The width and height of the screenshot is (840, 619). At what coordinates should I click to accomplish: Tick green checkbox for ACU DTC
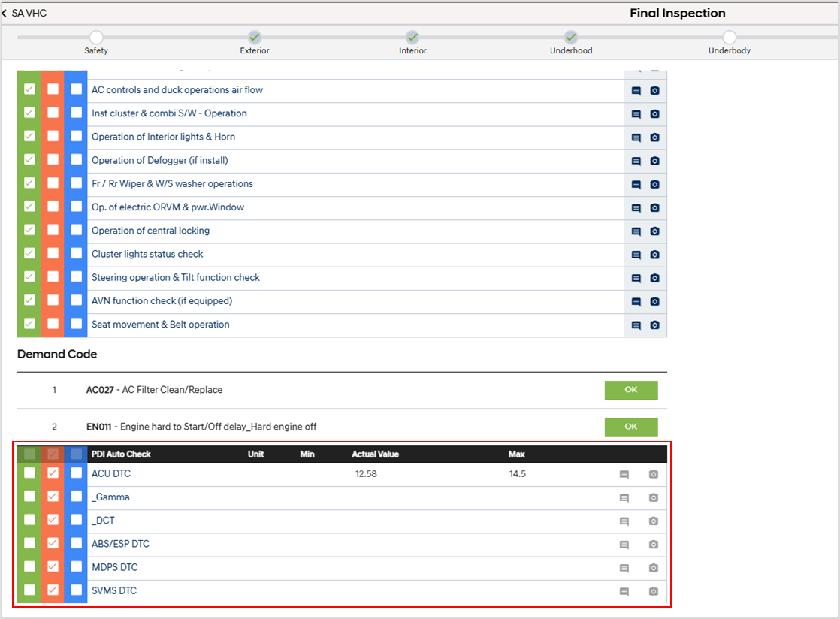pyautogui.click(x=29, y=473)
